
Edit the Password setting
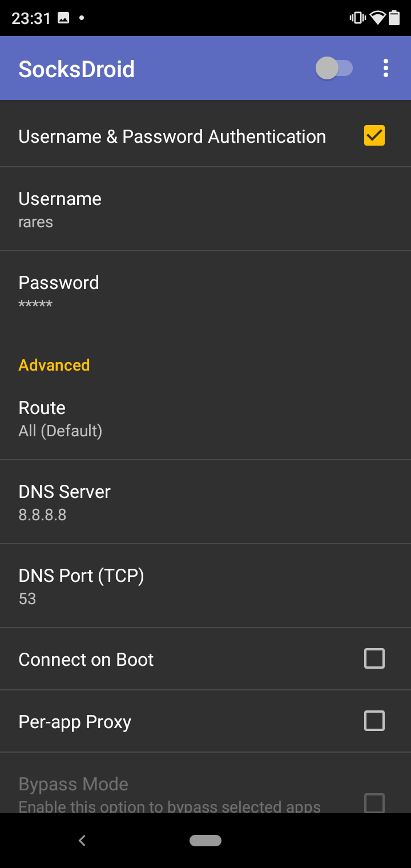205,293
